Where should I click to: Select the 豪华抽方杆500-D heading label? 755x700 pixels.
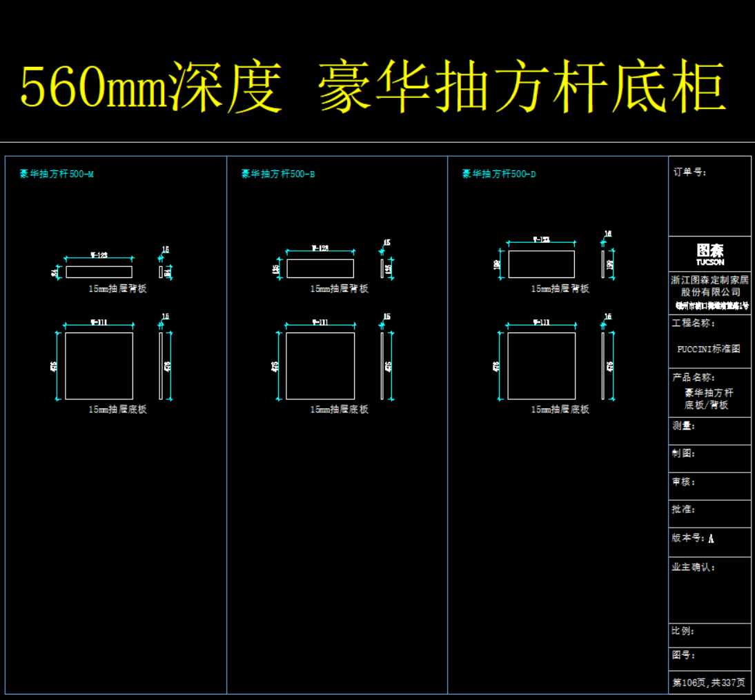click(x=499, y=174)
